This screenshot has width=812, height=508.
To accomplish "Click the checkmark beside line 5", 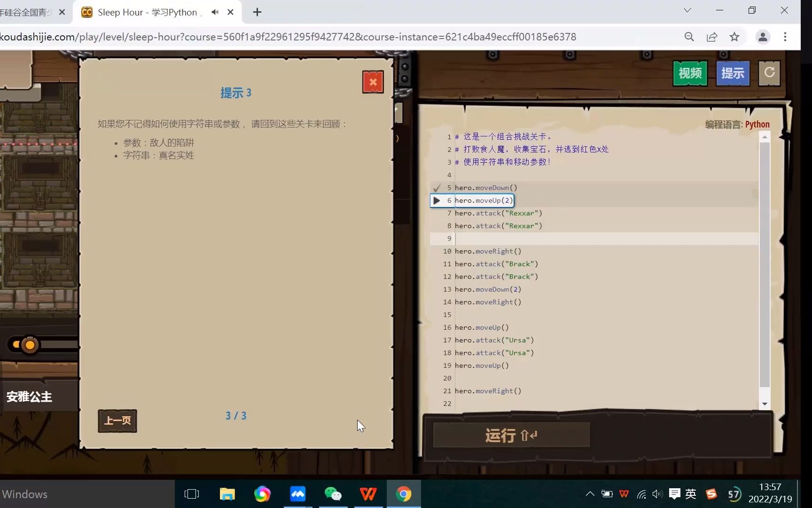I will click(437, 188).
